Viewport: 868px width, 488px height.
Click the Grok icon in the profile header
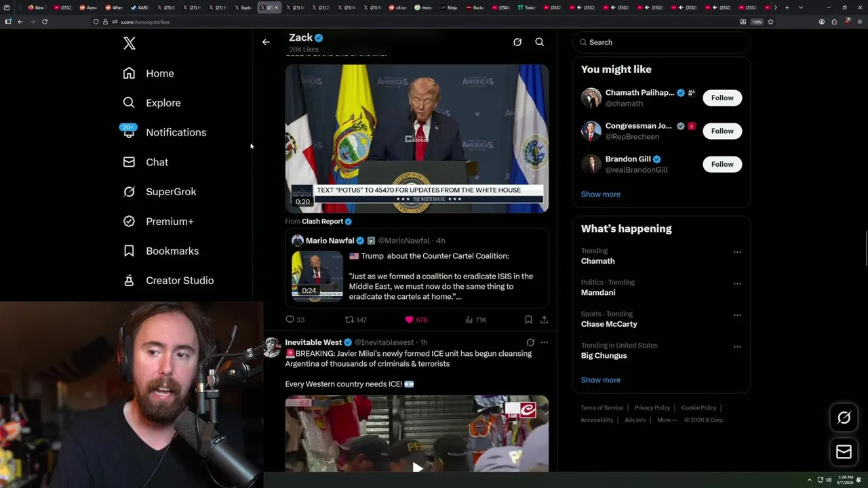coord(517,42)
